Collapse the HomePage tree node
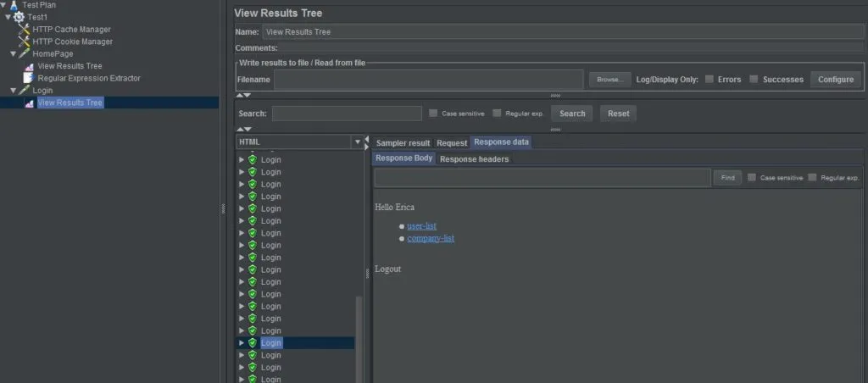The height and width of the screenshot is (383, 868). click(13, 53)
